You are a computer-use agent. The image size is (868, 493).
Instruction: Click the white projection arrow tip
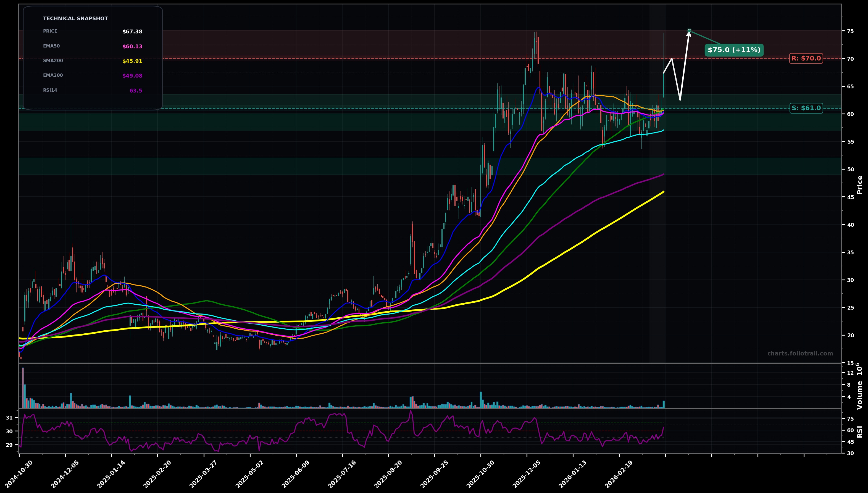point(689,33)
